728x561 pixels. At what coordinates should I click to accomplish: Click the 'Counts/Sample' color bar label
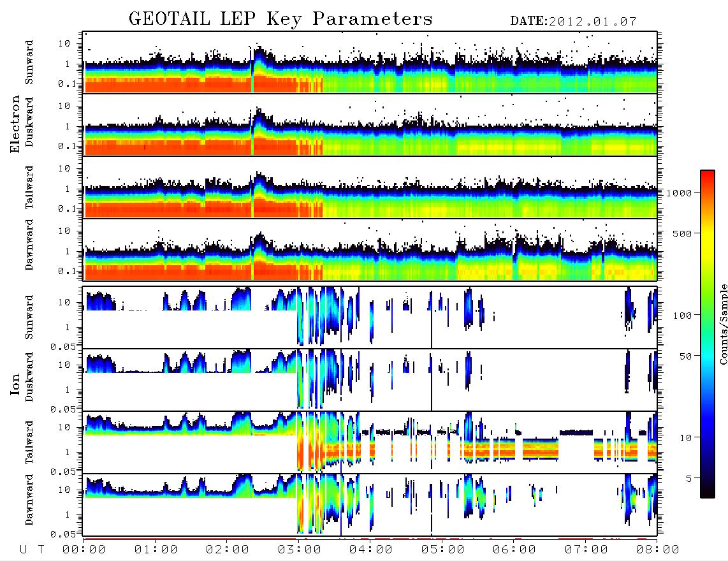click(x=723, y=324)
